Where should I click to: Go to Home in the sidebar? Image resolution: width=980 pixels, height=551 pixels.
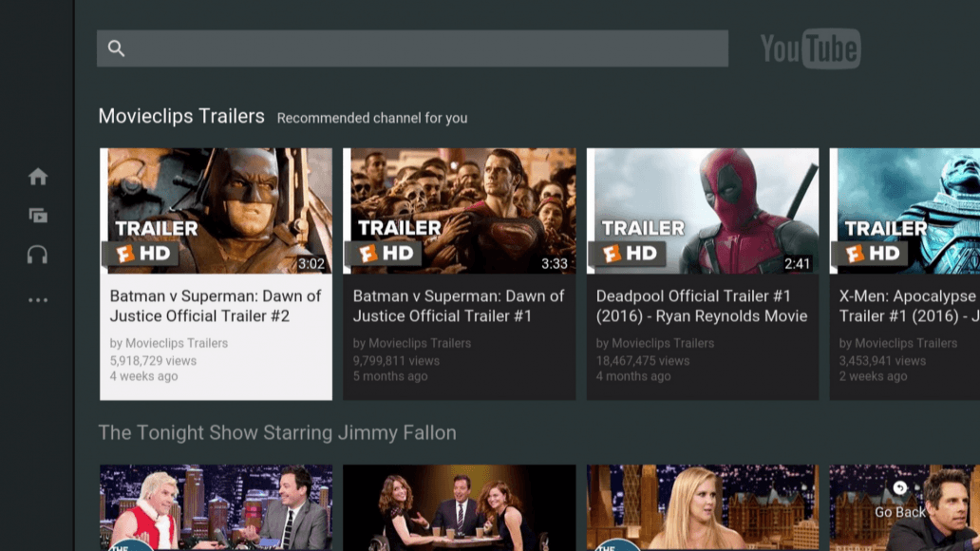click(38, 177)
